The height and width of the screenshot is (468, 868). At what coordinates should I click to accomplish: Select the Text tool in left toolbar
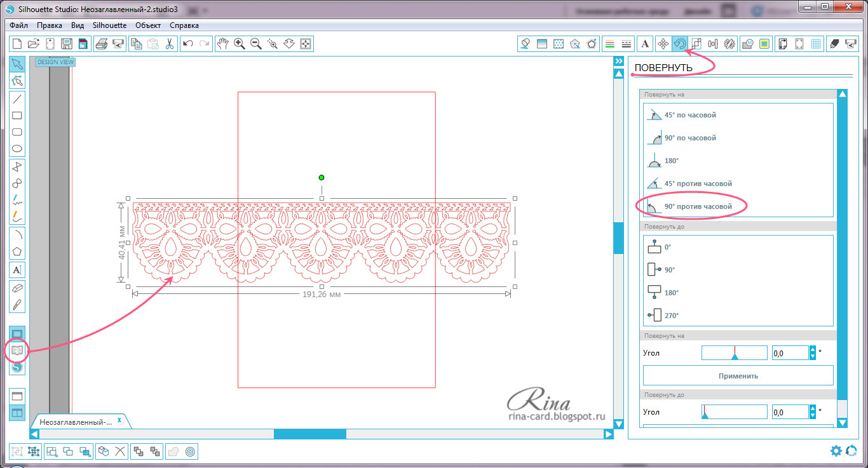click(x=18, y=270)
